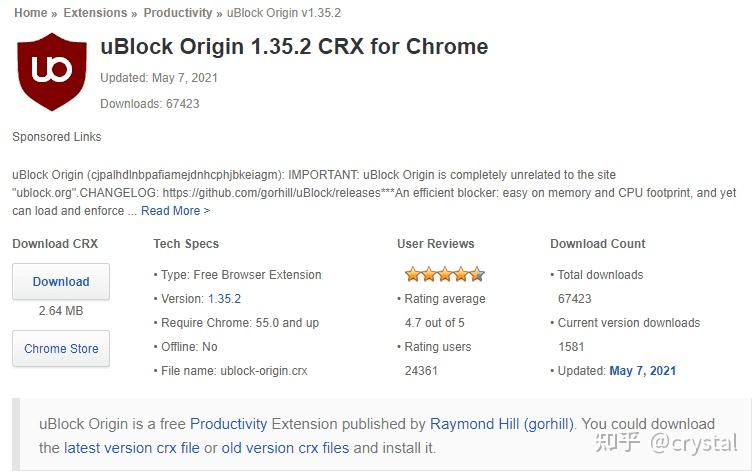The width and height of the screenshot is (756, 476).
Task: Click the version 1.35.2 link
Action: point(224,299)
